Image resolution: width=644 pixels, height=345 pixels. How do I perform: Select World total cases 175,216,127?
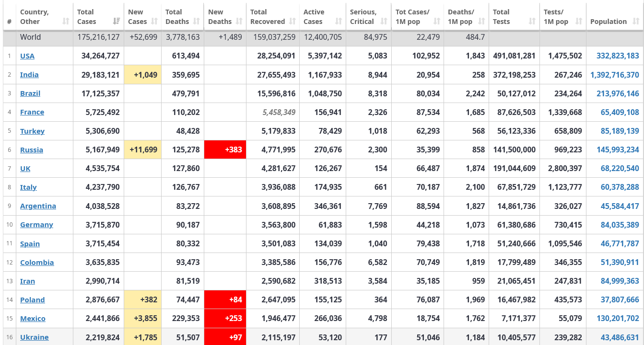(x=98, y=37)
